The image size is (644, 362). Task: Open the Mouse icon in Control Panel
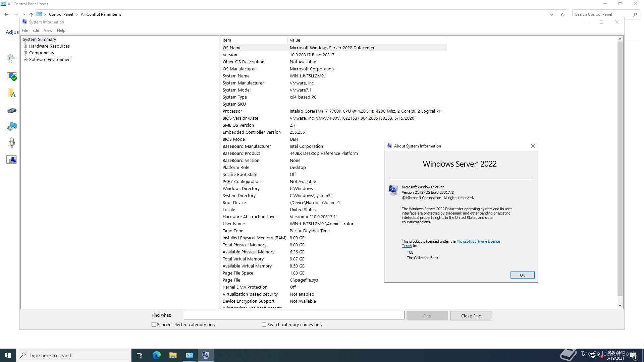12,110
